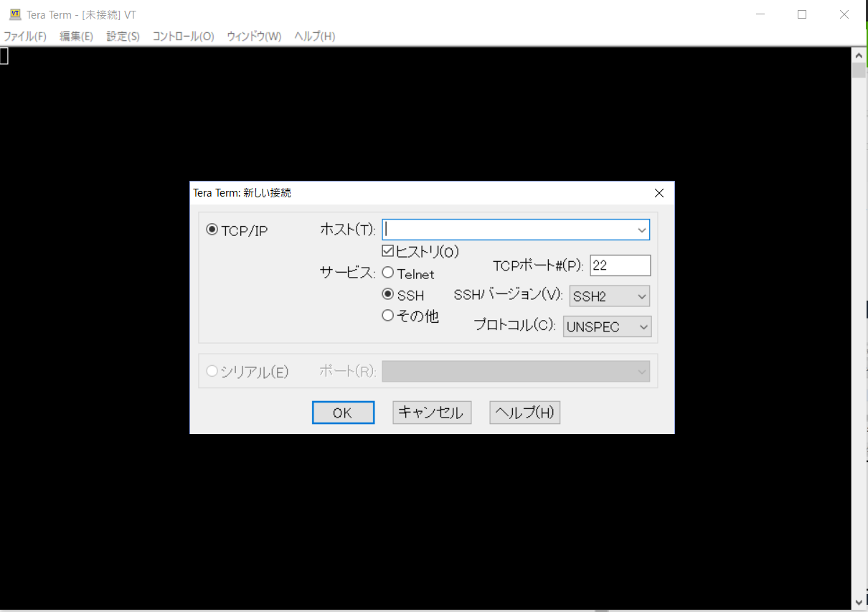Select the TCP/IP connection type
This screenshot has width=868, height=612.
[212, 228]
